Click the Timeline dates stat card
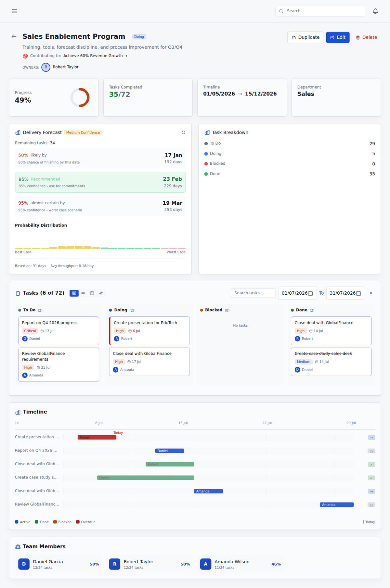 (x=242, y=97)
